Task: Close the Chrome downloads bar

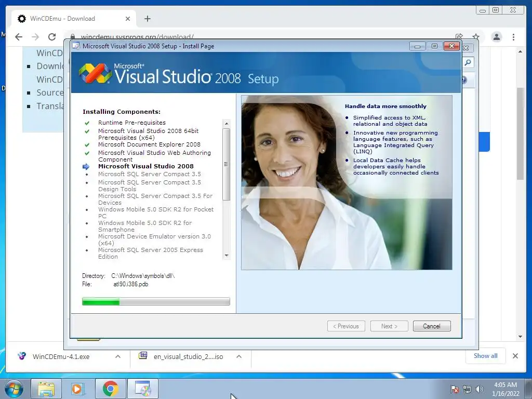Action: click(515, 356)
